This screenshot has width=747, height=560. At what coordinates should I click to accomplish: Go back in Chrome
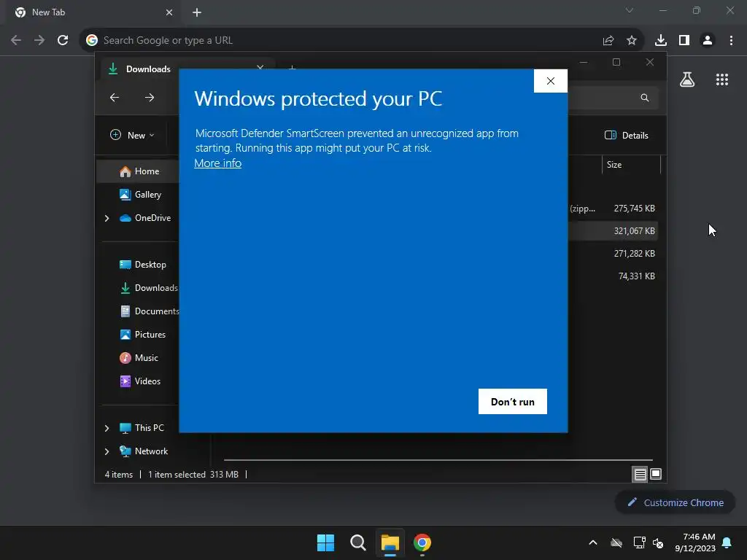click(16, 40)
